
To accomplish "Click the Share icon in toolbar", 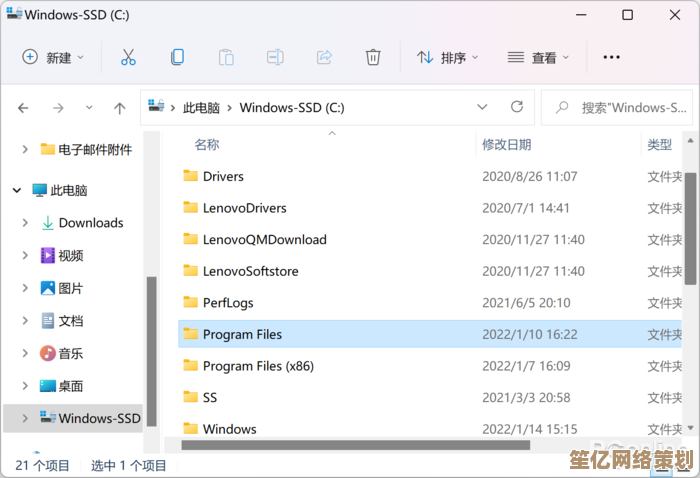I will 324,57.
